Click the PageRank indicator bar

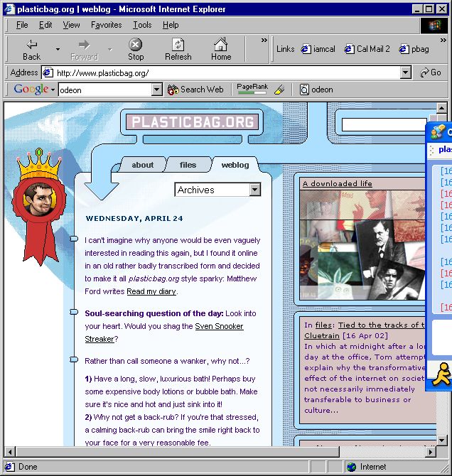252,90
